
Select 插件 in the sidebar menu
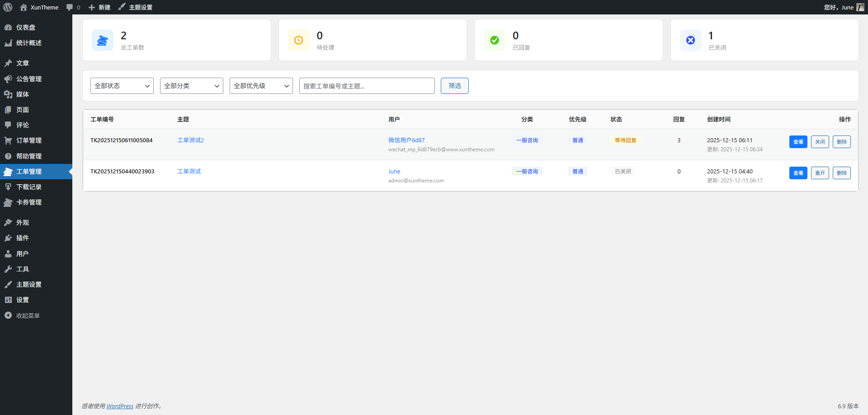(x=23, y=238)
